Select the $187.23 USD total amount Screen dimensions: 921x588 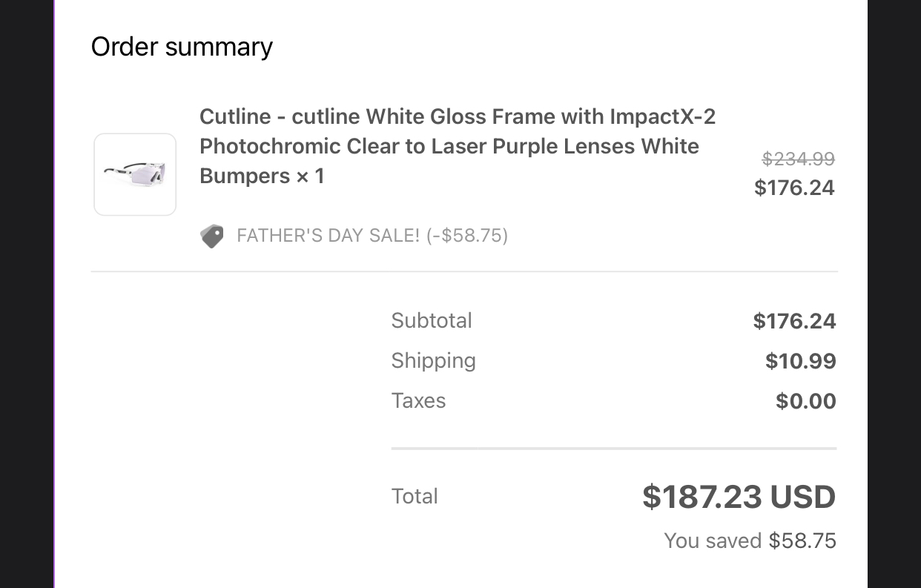point(739,497)
